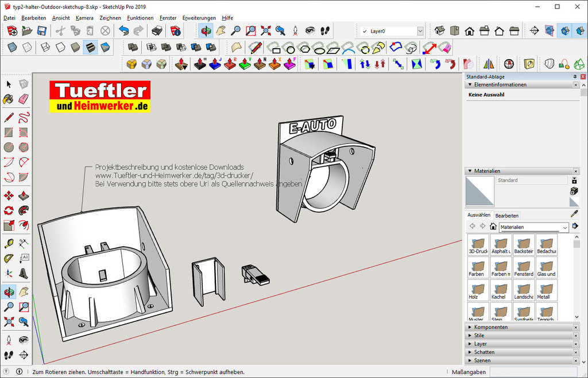Select the Freehand squiggle tool
The width and height of the screenshot is (588, 378).
(x=24, y=117)
